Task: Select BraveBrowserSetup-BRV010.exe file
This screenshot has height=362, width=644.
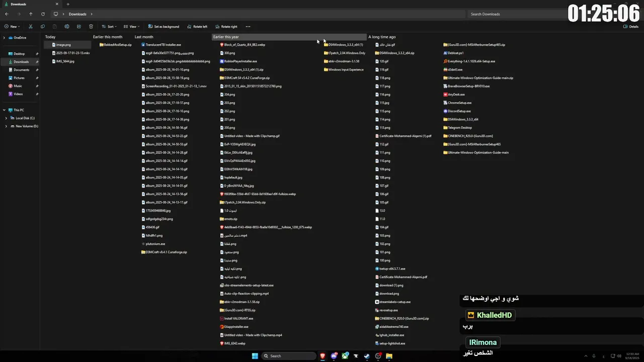Action: [x=466, y=86]
